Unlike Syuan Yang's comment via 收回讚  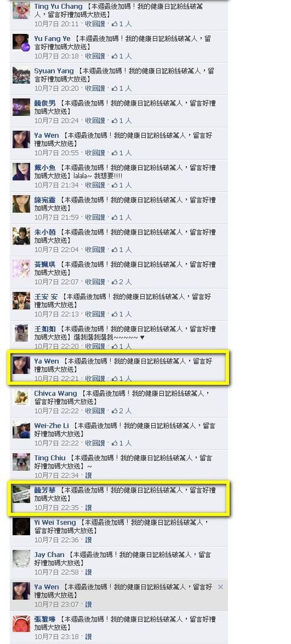(x=95, y=88)
